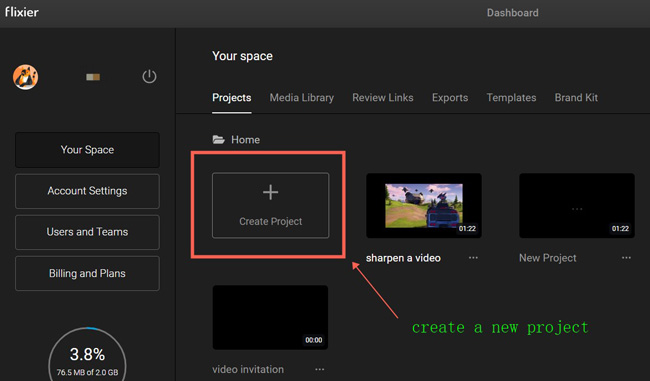Image resolution: width=650 pixels, height=381 pixels.
Task: Click the power logout icon
Action: (149, 76)
